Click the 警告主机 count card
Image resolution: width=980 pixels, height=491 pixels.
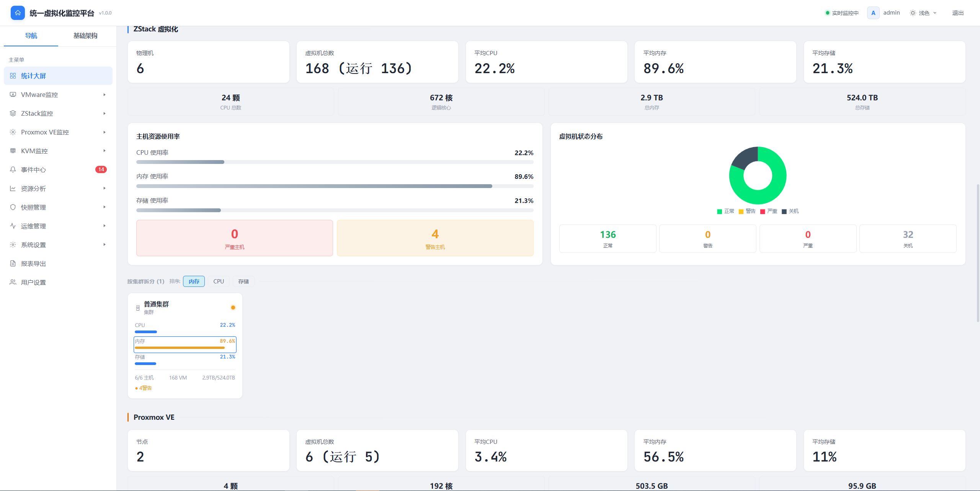(435, 238)
